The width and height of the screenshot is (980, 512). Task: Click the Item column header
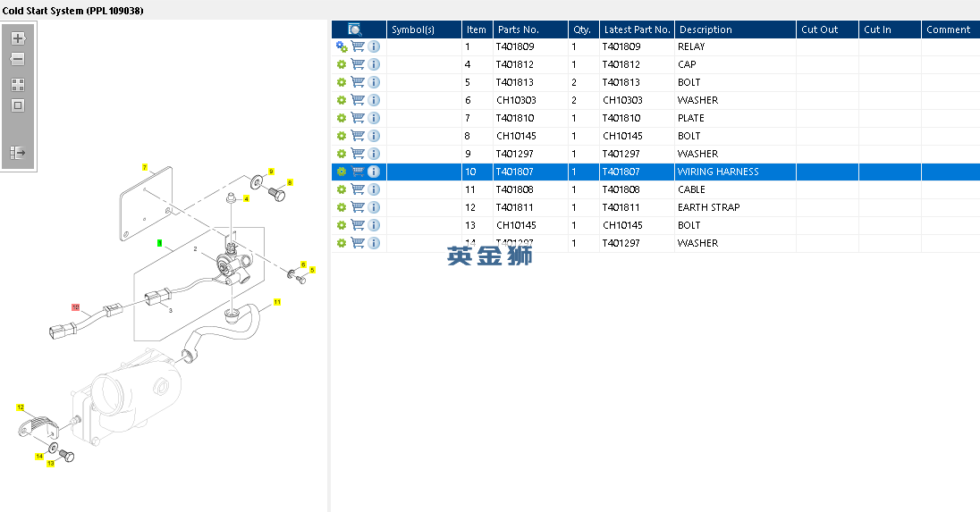477,29
